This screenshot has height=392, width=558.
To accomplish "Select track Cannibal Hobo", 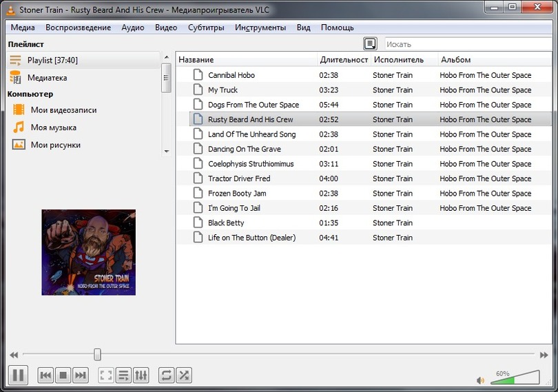I will click(231, 75).
